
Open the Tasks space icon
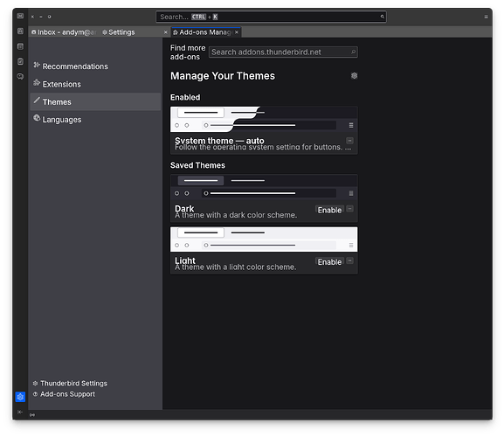[x=20, y=61]
